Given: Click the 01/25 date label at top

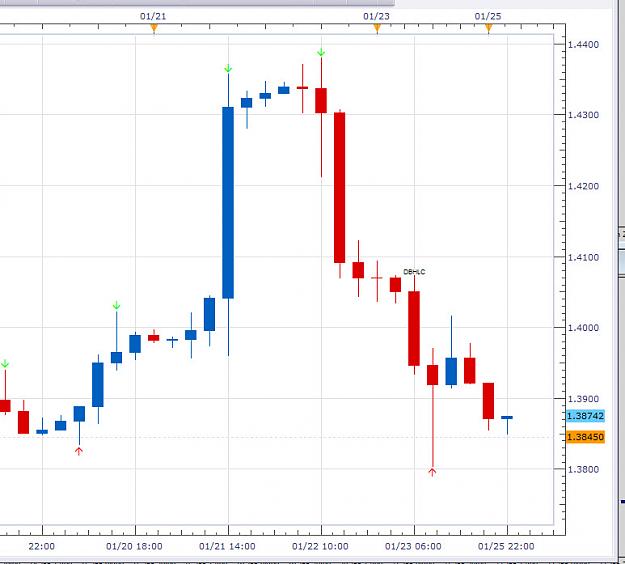Looking at the screenshot, I should (x=488, y=16).
